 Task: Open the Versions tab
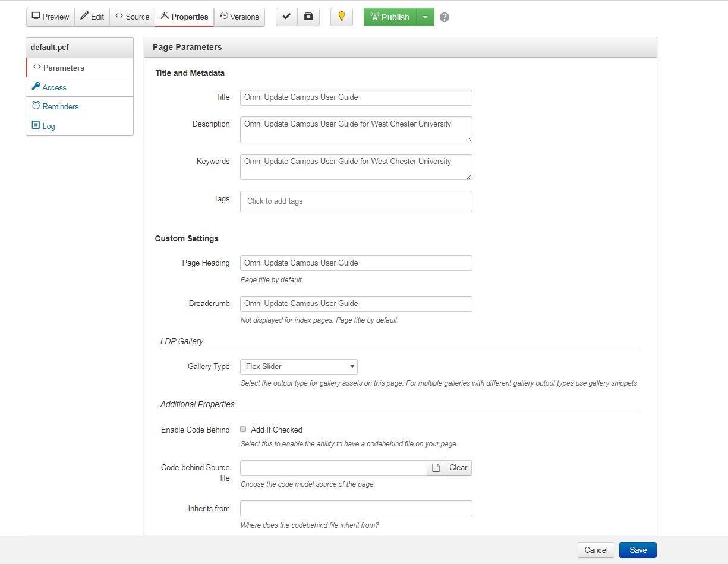point(239,17)
